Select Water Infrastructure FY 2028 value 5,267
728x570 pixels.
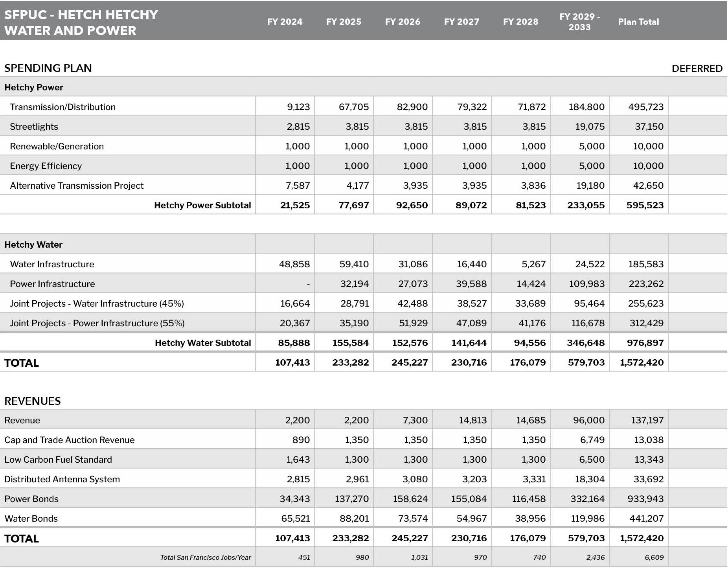533,264
